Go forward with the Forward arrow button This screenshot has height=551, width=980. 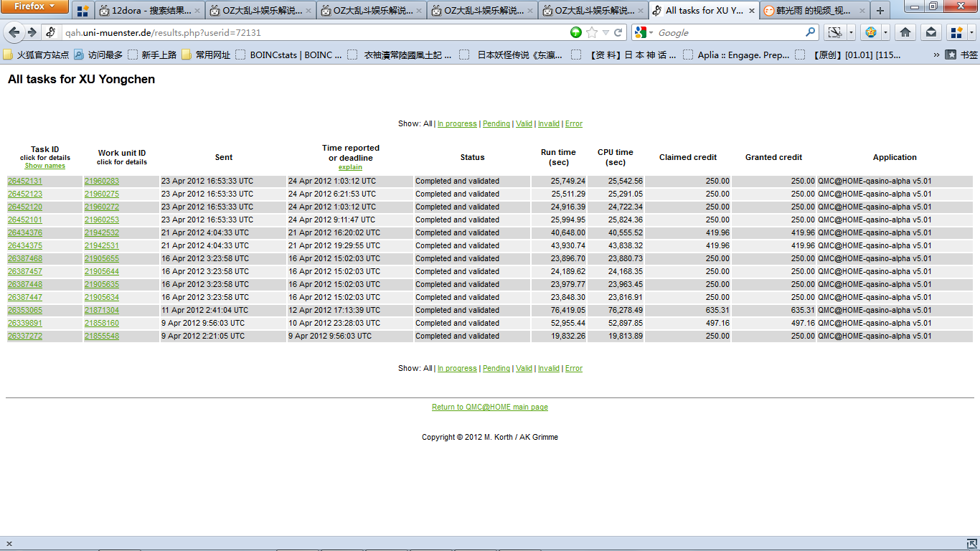pos(32,32)
